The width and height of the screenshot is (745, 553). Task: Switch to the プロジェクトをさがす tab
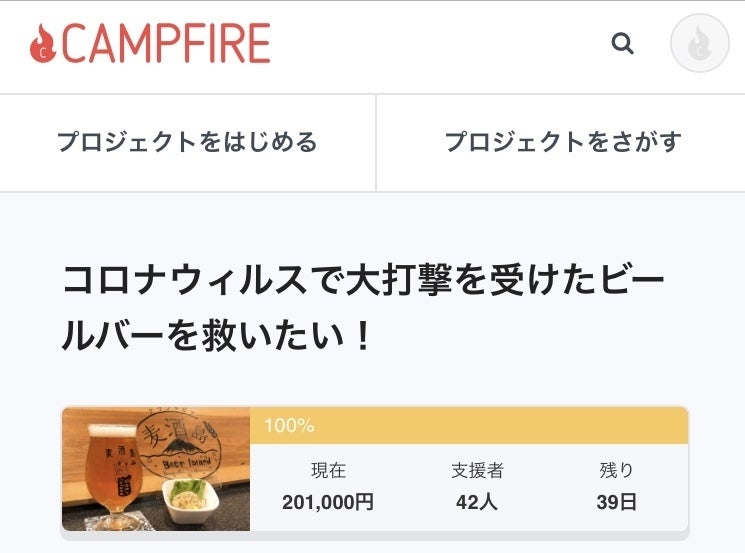[562, 142]
